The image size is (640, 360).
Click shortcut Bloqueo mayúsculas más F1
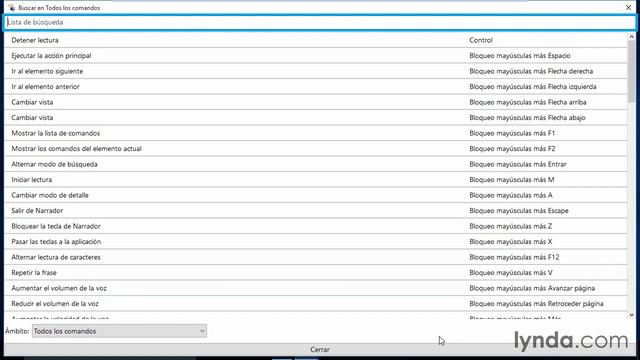click(x=512, y=133)
